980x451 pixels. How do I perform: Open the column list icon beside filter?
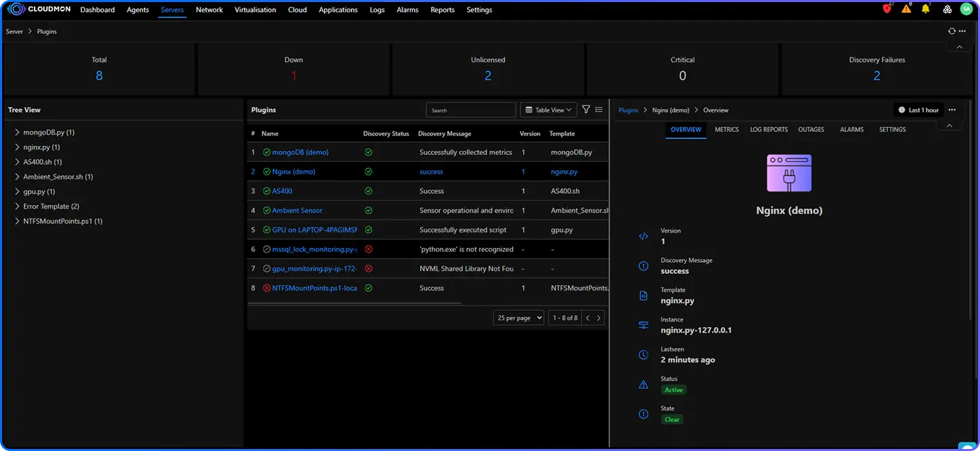(x=598, y=110)
